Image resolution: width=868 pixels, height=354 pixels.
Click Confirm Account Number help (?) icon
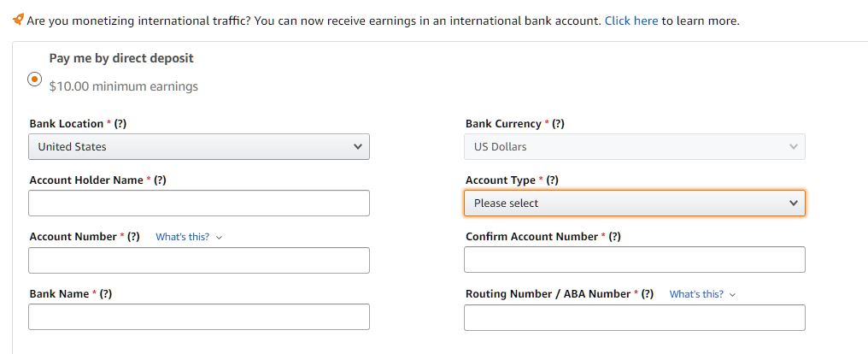pos(614,237)
